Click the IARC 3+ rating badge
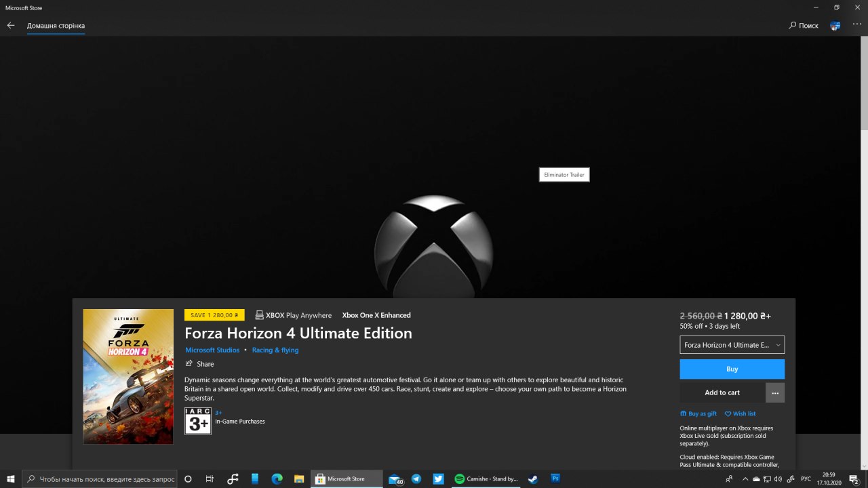Screen dimensions: 868x488 click(x=198, y=421)
